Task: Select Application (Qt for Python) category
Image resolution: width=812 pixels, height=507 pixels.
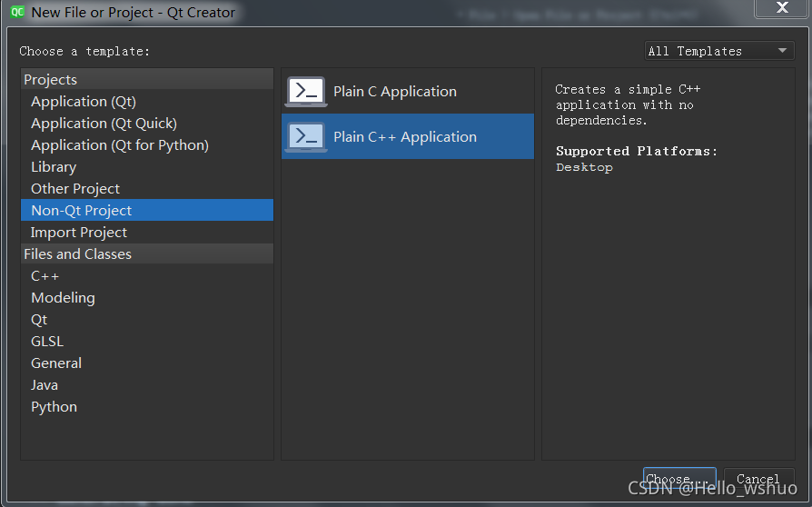Action: pos(147,145)
